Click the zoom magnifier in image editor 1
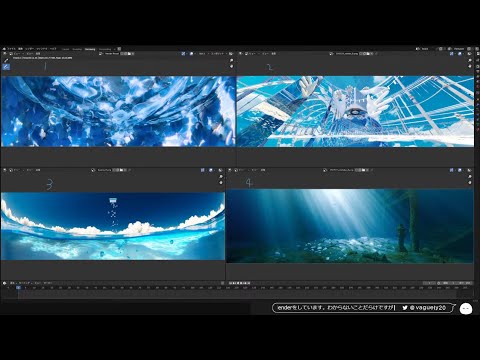Screen dimensions: 480x360 point(232,61)
